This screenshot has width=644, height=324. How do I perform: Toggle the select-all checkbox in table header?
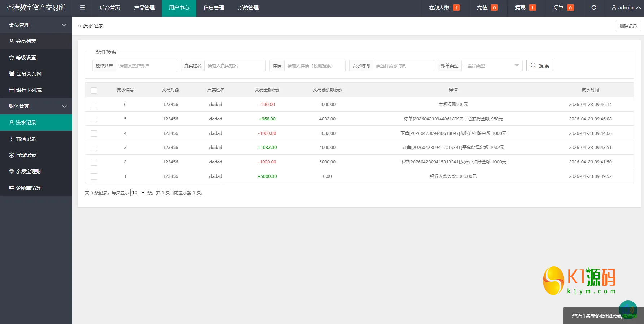pyautogui.click(x=94, y=90)
